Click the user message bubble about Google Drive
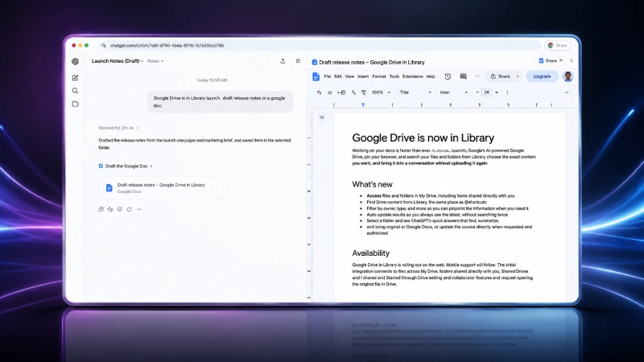 220,102
